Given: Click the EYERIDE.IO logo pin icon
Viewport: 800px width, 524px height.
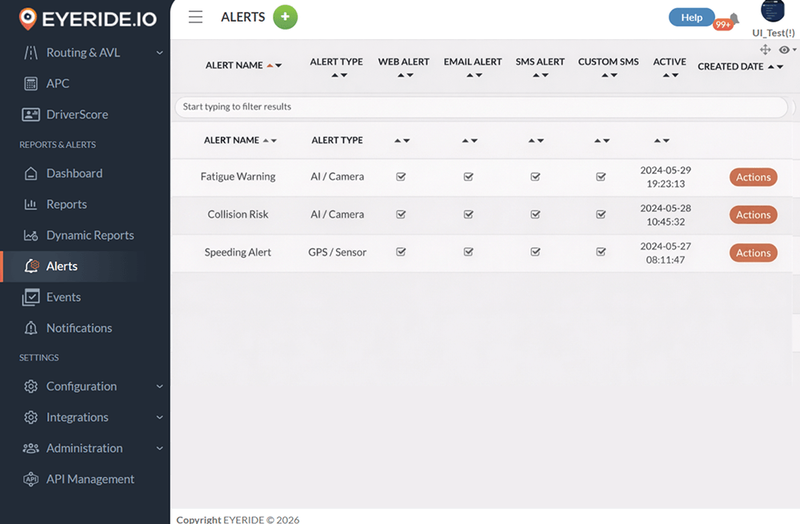Looking at the screenshot, I should point(28,18).
